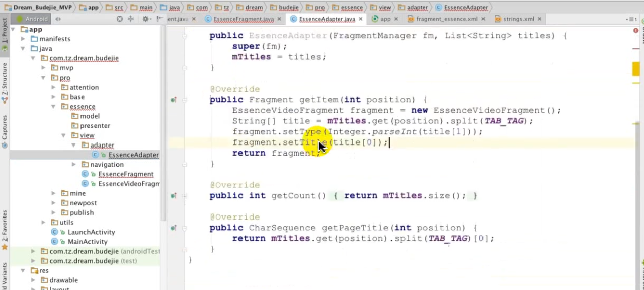This screenshot has height=290, width=644.
Task: Click the collapse all icon in Project toolbar
Action: (131, 19)
